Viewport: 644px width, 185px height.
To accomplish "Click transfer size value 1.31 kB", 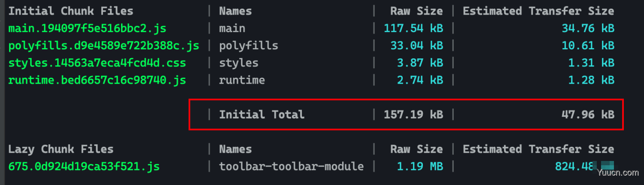I will click(x=592, y=63).
